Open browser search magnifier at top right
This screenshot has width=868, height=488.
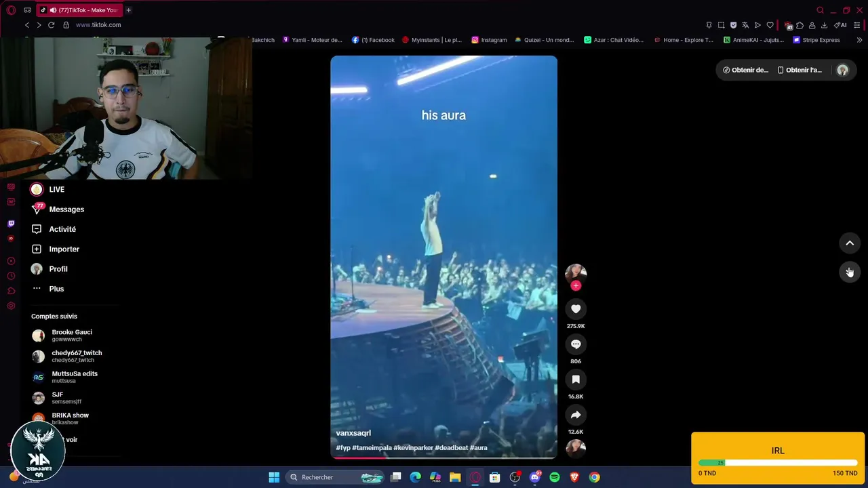(x=820, y=10)
